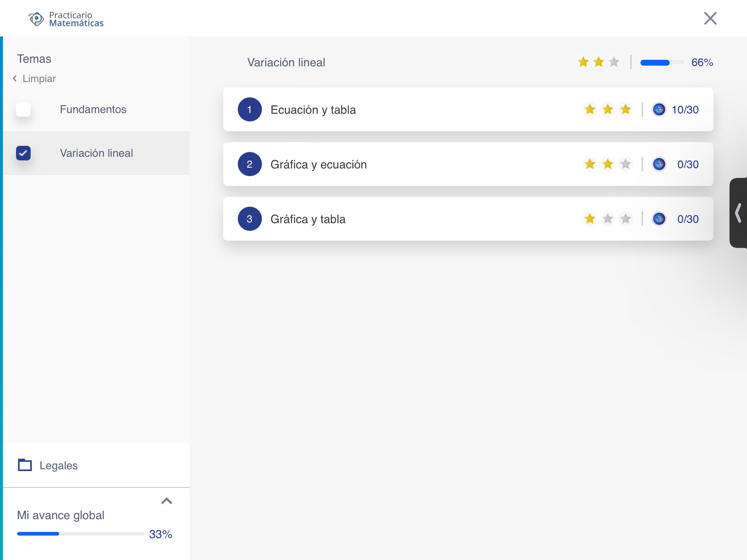Select the Variación lineal topic in sidebar

click(x=96, y=153)
